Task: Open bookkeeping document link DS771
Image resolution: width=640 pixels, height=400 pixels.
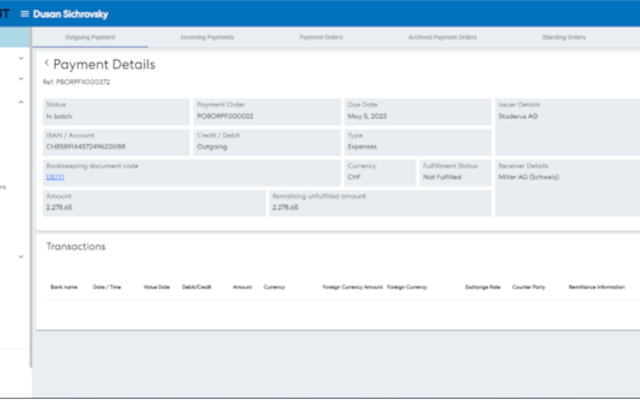Action: [x=55, y=177]
